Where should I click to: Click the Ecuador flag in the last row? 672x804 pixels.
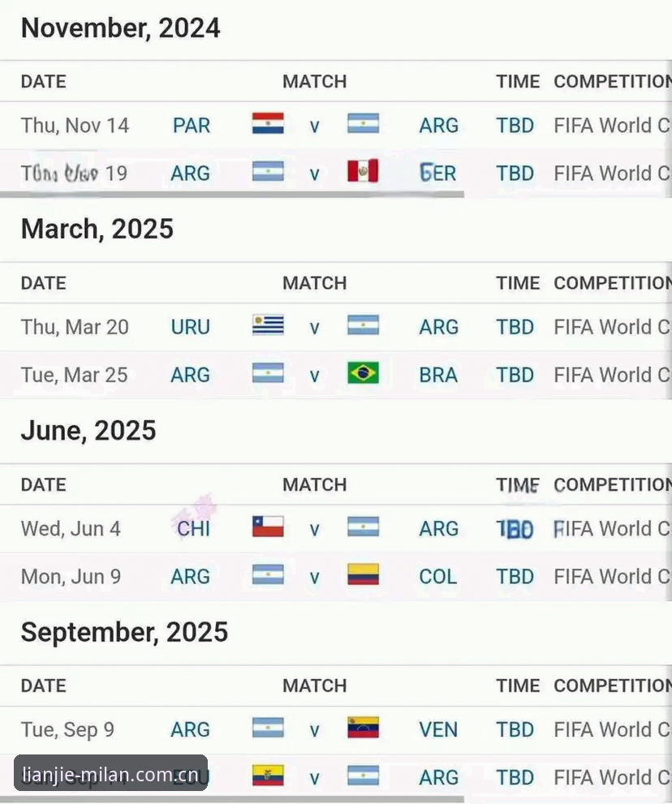[x=268, y=776]
